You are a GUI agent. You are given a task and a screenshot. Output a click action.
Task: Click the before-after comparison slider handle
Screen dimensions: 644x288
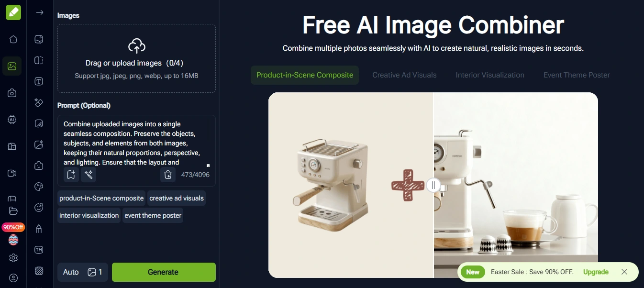point(433,185)
